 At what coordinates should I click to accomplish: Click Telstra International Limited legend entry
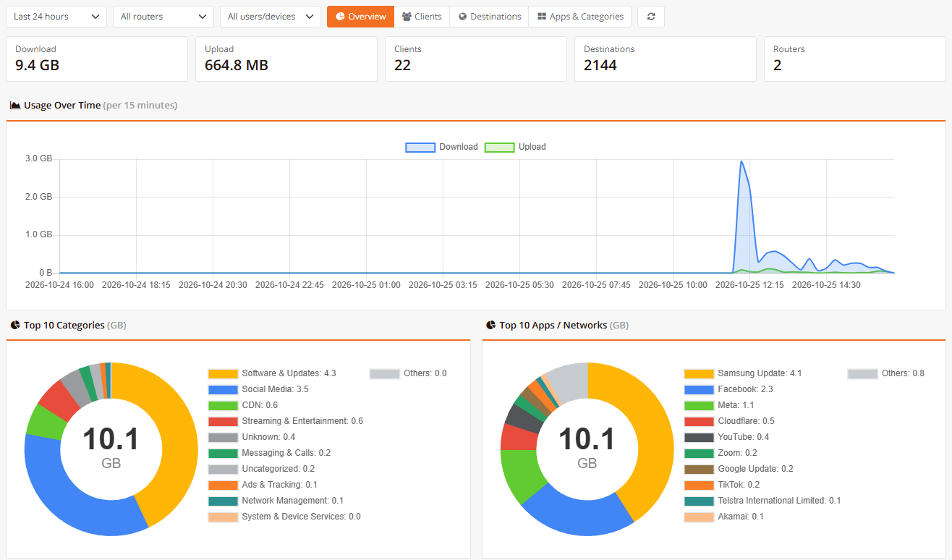(x=762, y=501)
